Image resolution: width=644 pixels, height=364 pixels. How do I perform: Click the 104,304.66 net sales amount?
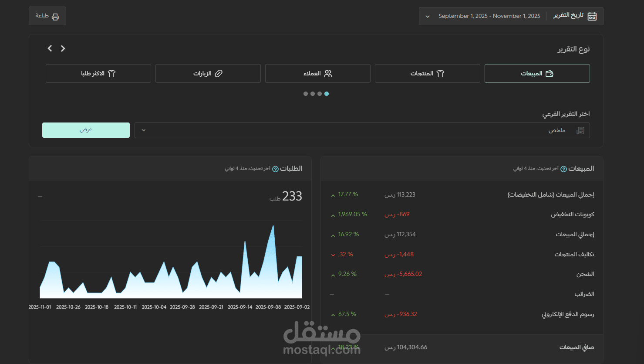pyautogui.click(x=406, y=347)
